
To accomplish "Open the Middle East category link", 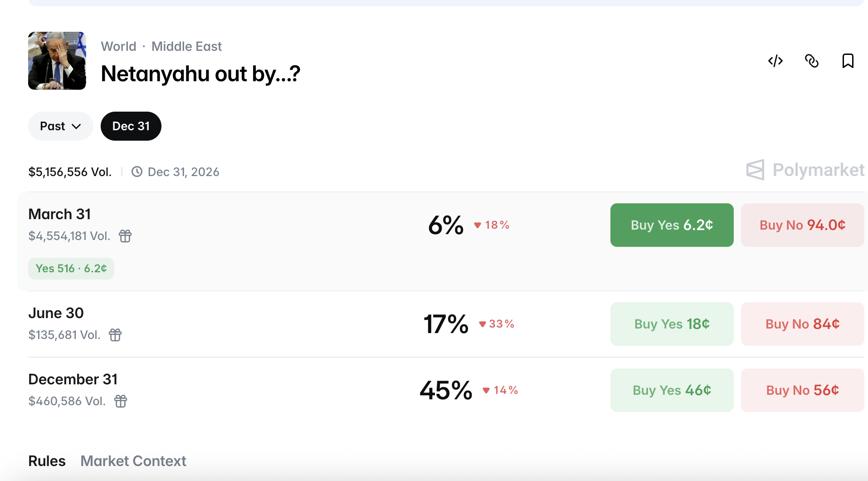I will (x=186, y=46).
